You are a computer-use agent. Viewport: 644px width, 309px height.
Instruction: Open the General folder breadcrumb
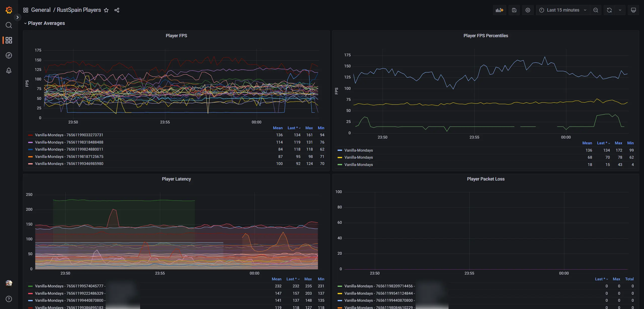(x=41, y=10)
